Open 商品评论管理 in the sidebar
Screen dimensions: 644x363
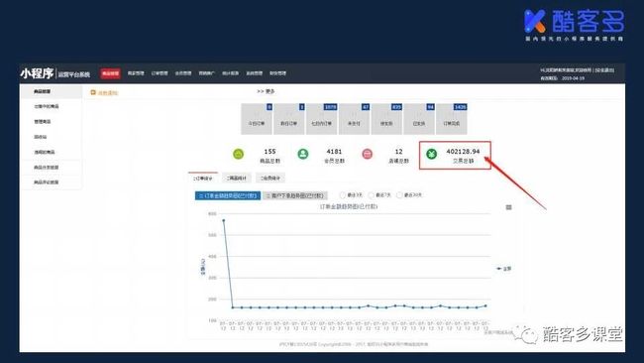47,182
